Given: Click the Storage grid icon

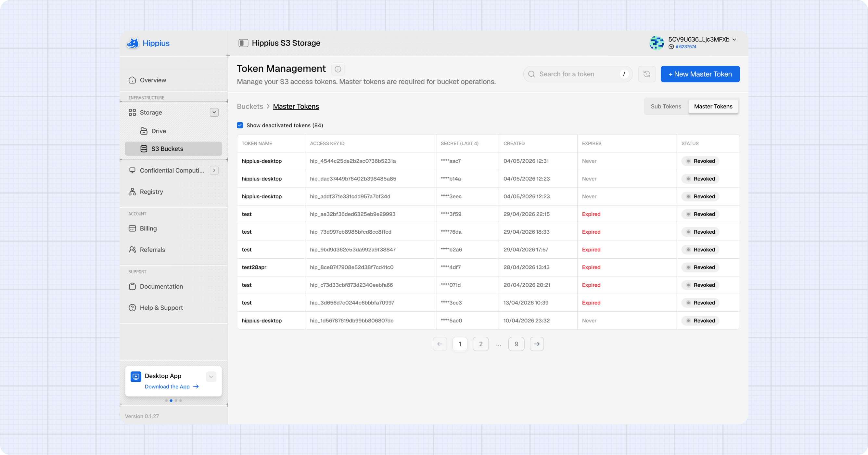Looking at the screenshot, I should pos(132,112).
